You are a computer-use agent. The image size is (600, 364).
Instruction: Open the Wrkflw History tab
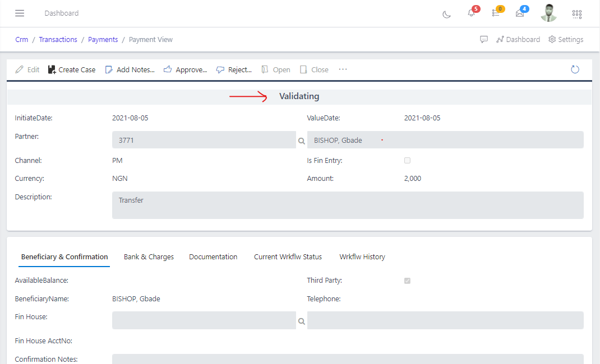point(362,256)
